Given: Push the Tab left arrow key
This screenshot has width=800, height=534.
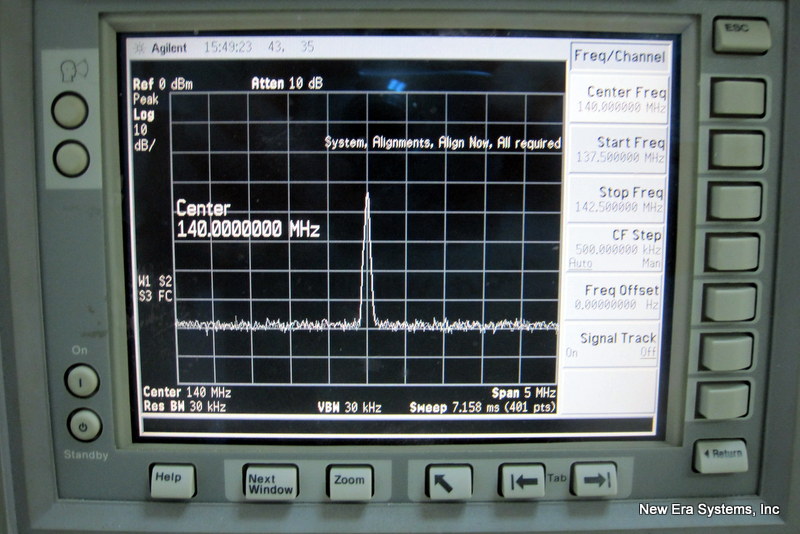Looking at the screenshot, I should click(521, 480).
